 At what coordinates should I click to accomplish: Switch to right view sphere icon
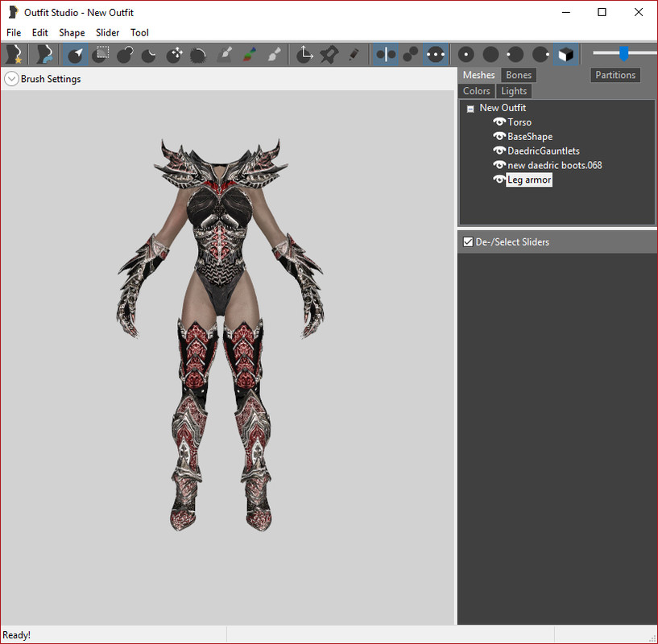pyautogui.click(x=540, y=54)
